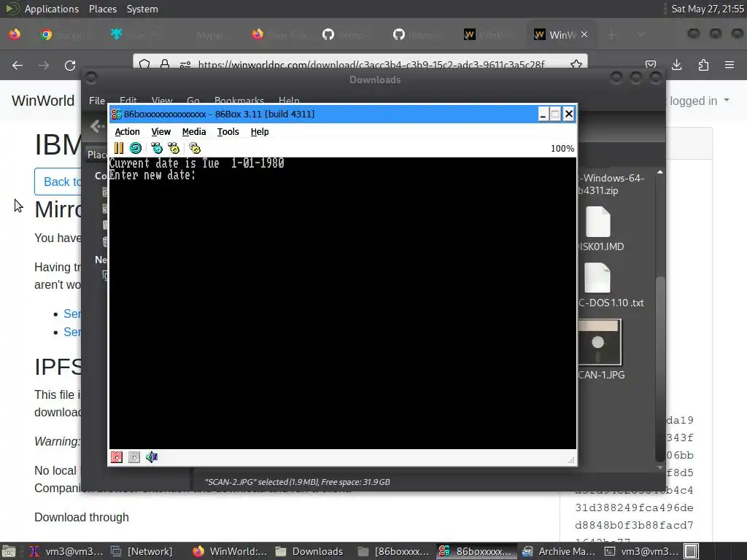Go back in Firefox

(18, 65)
